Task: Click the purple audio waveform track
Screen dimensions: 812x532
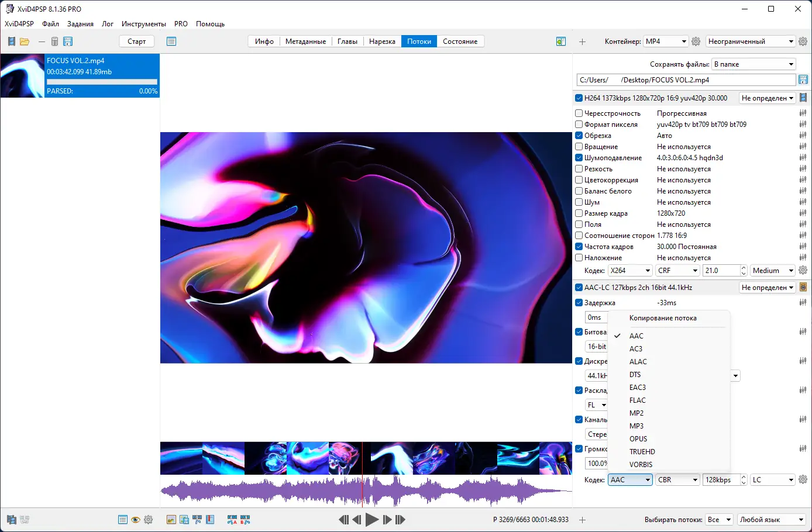Action: (x=366, y=491)
